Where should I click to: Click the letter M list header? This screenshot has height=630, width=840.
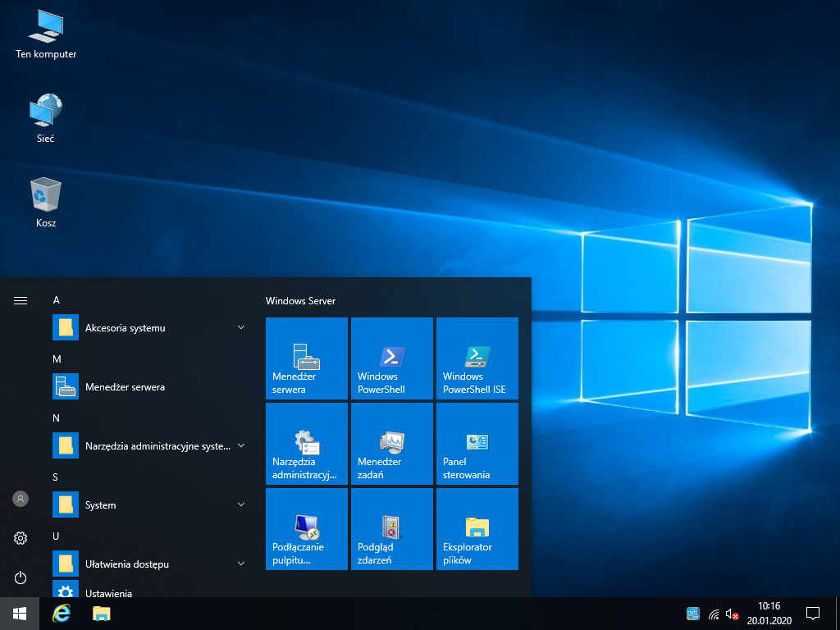57,359
